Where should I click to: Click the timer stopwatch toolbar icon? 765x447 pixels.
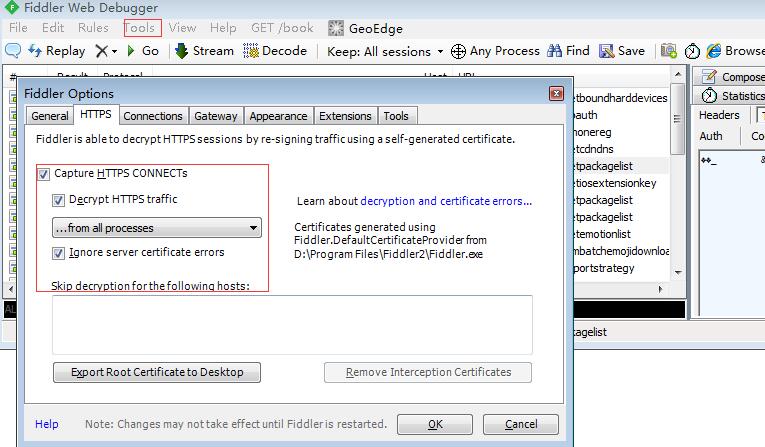692,51
